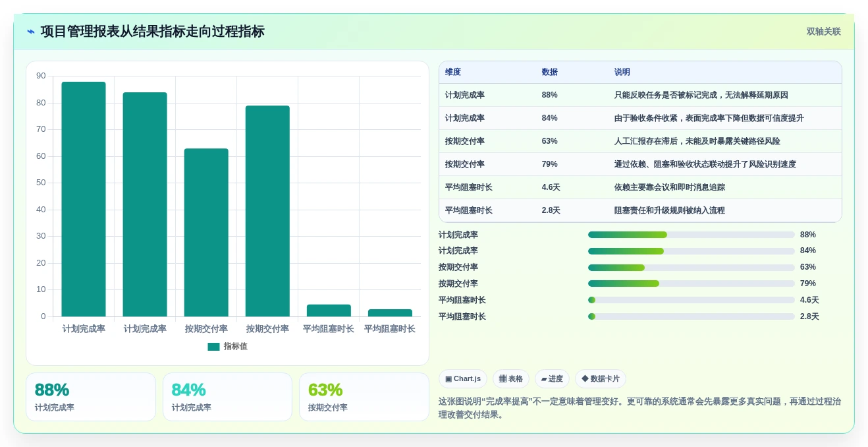Screen dimensions: 868x447
Task: Open the 88% 计划完成率 KPI card
Action: tap(91, 397)
